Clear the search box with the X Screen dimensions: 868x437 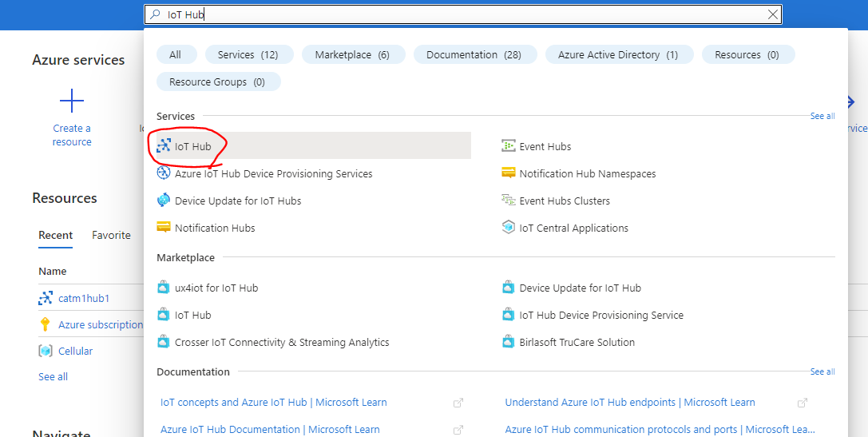(773, 15)
